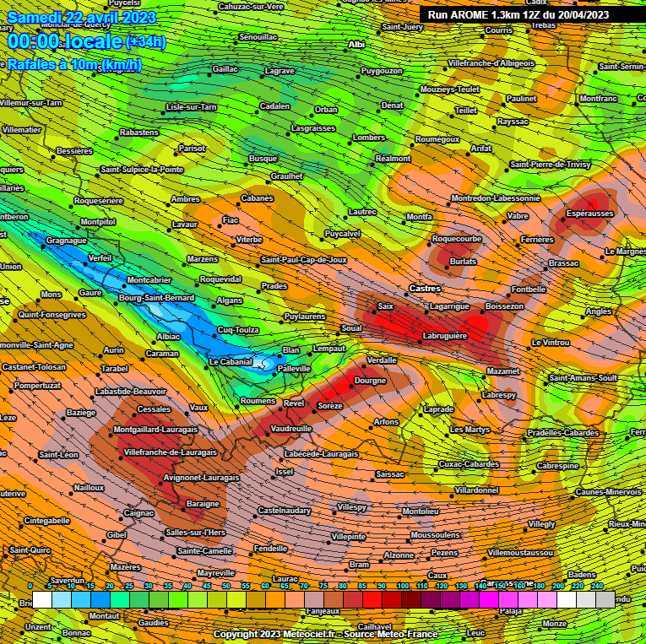This screenshot has height=644, width=646.
Task: Click the white 0 km/h legend swatch
Action: click(42, 599)
